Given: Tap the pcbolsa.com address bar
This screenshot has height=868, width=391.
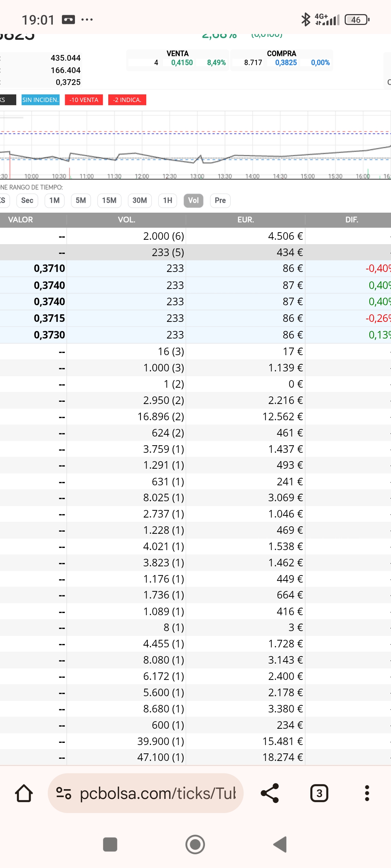Looking at the screenshot, I should [157, 793].
